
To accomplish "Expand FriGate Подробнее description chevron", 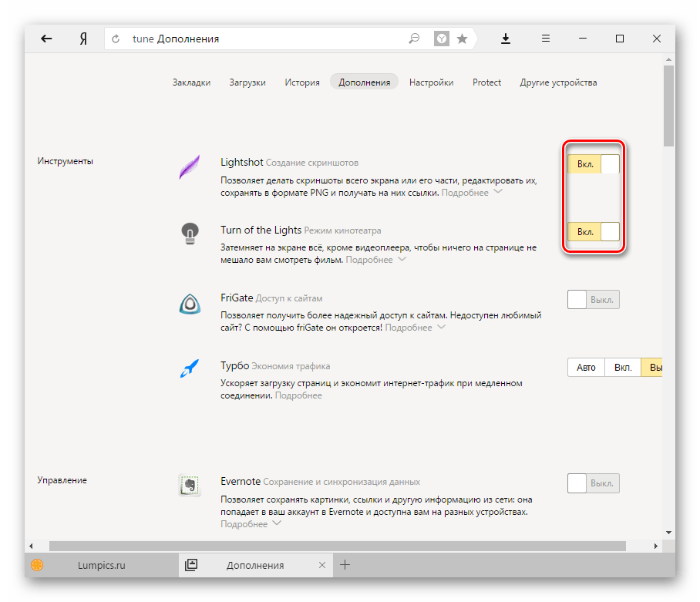I will pos(441,328).
